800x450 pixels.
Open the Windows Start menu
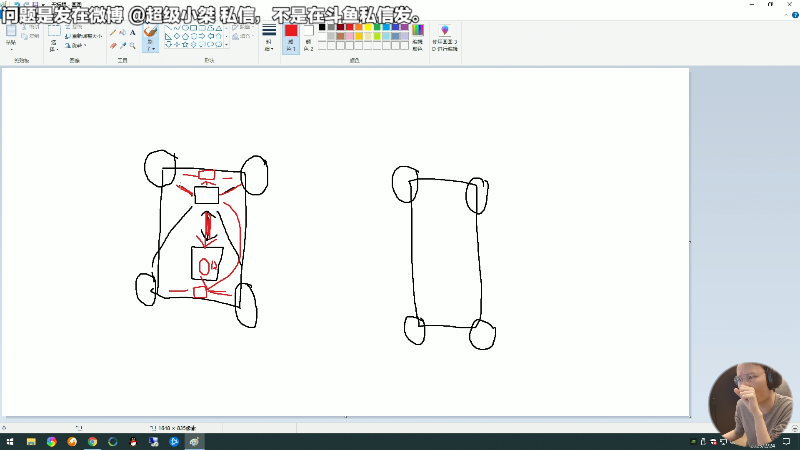[x=10, y=442]
